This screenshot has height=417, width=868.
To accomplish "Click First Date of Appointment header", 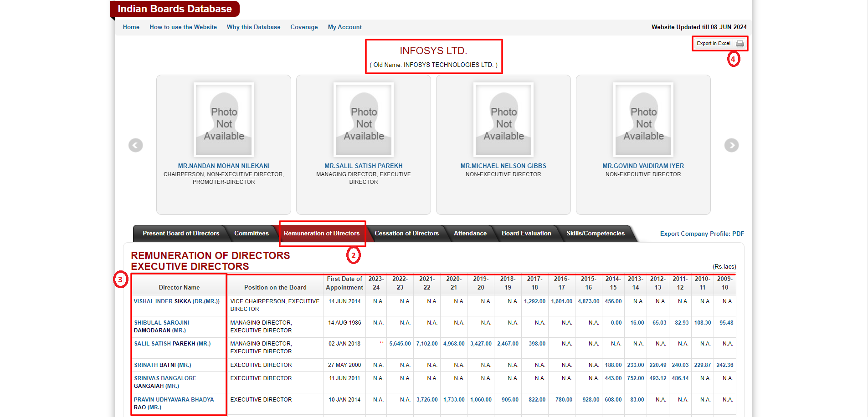I will tap(344, 283).
